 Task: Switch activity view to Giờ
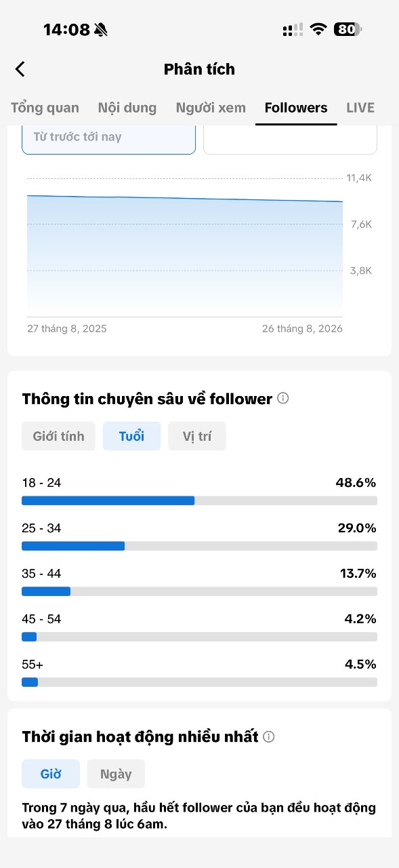(x=51, y=774)
